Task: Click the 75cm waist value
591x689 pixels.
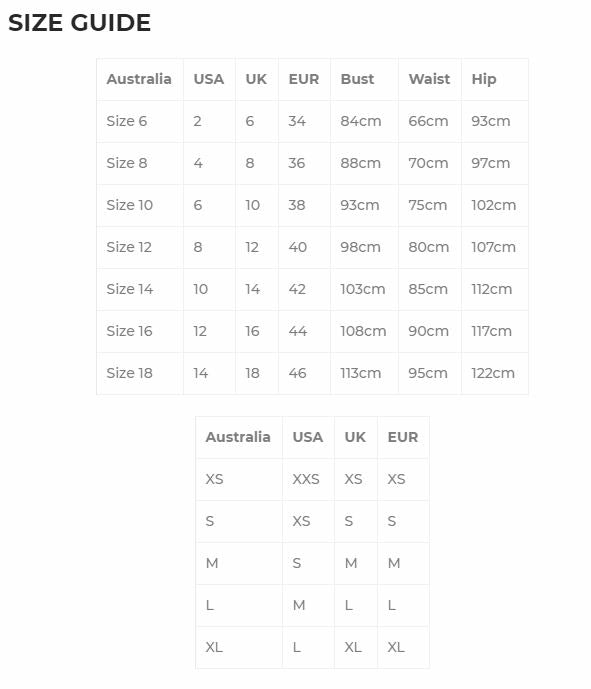Action: coord(428,205)
